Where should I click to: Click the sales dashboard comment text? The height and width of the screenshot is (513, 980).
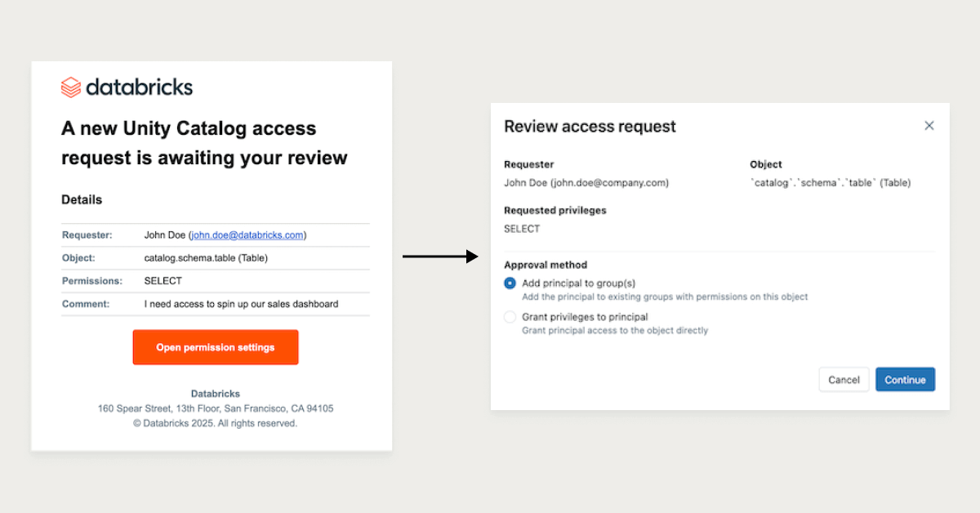point(241,304)
